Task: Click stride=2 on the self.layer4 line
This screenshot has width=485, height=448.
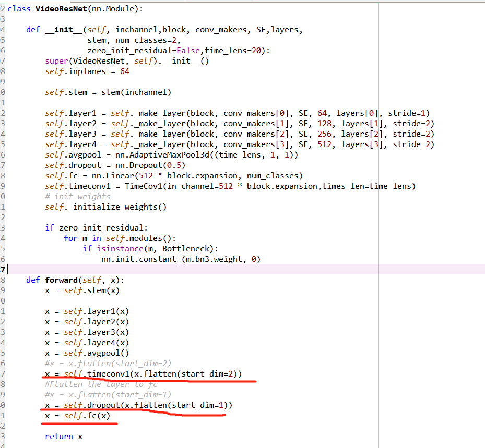Action: 413,144
